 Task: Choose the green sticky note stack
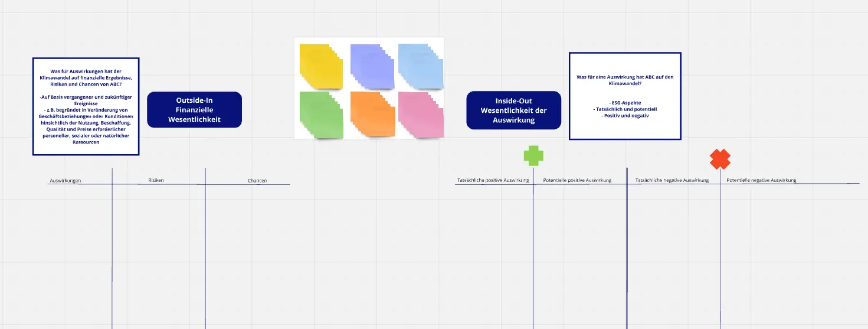[x=321, y=113]
